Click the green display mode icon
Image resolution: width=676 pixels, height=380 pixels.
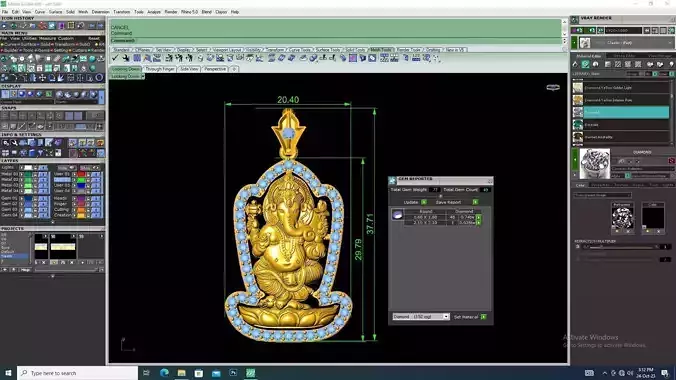(x=49, y=94)
